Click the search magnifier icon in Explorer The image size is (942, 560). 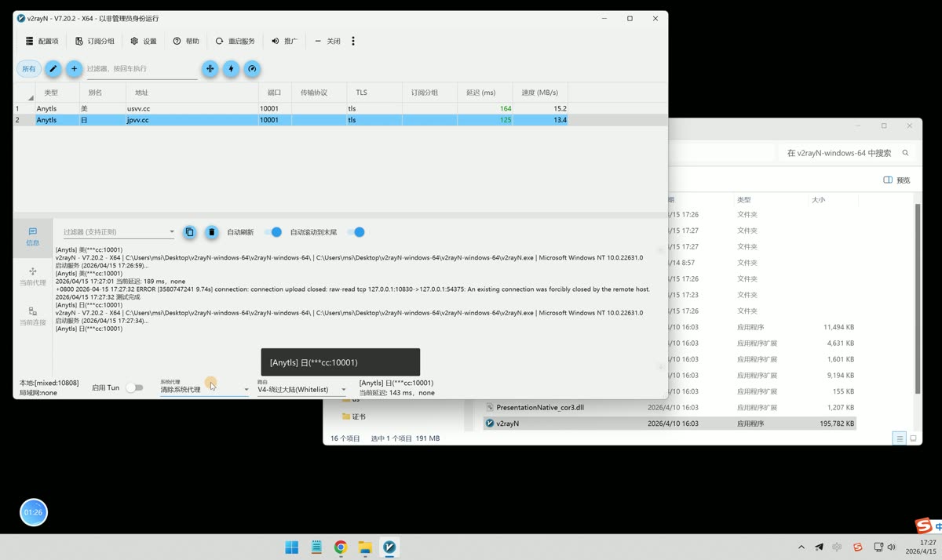[905, 153]
